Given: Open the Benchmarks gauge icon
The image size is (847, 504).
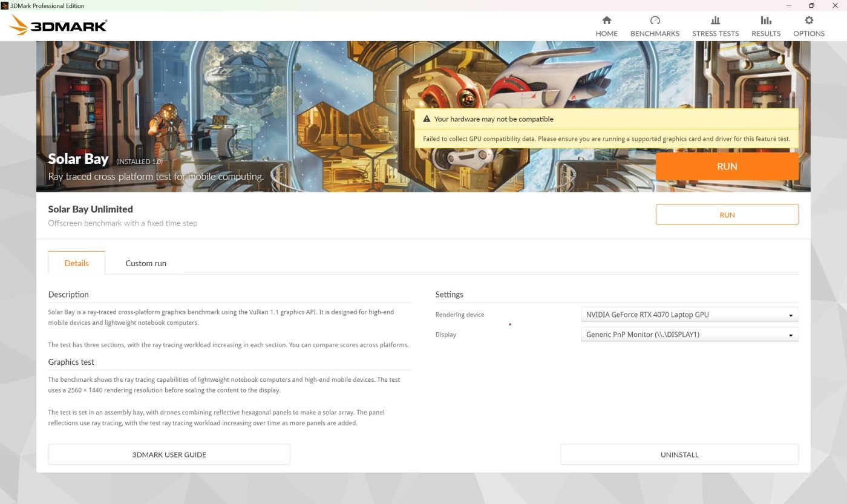Looking at the screenshot, I should [x=655, y=20].
